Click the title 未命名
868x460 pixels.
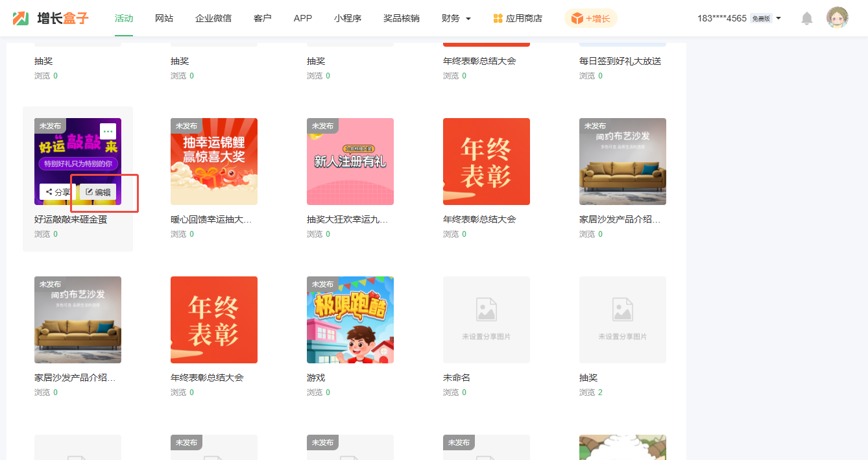coord(457,378)
